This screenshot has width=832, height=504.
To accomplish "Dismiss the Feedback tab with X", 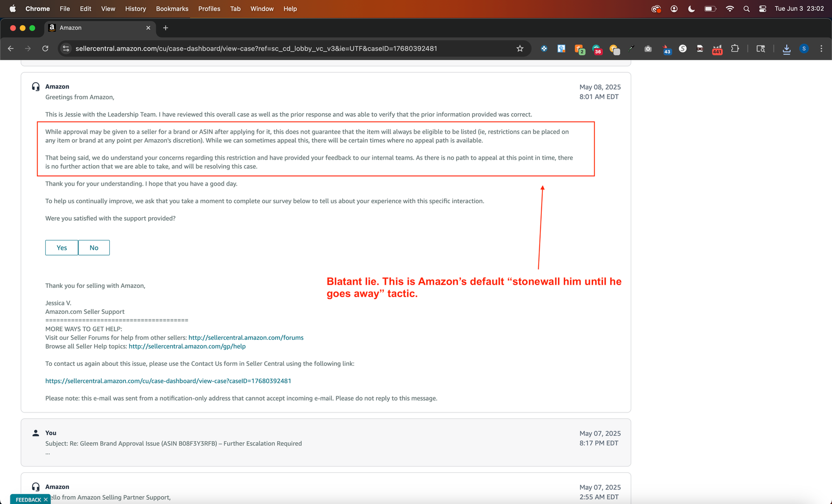I will (x=46, y=499).
